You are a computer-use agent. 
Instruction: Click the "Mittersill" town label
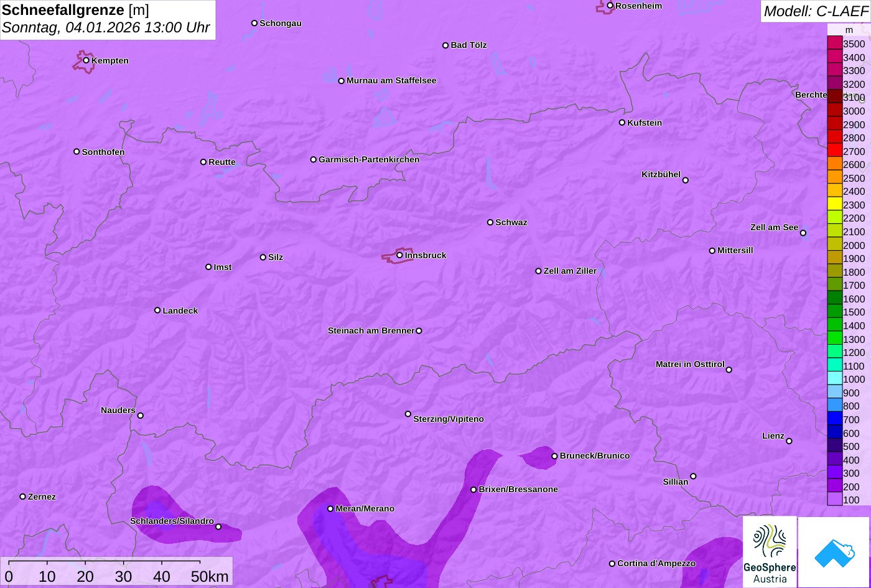tap(735, 251)
